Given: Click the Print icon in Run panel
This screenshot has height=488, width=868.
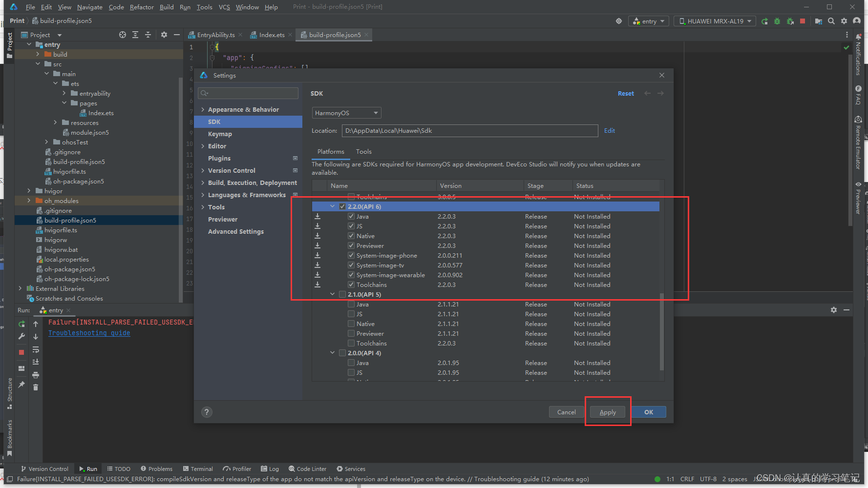Looking at the screenshot, I should tap(36, 375).
